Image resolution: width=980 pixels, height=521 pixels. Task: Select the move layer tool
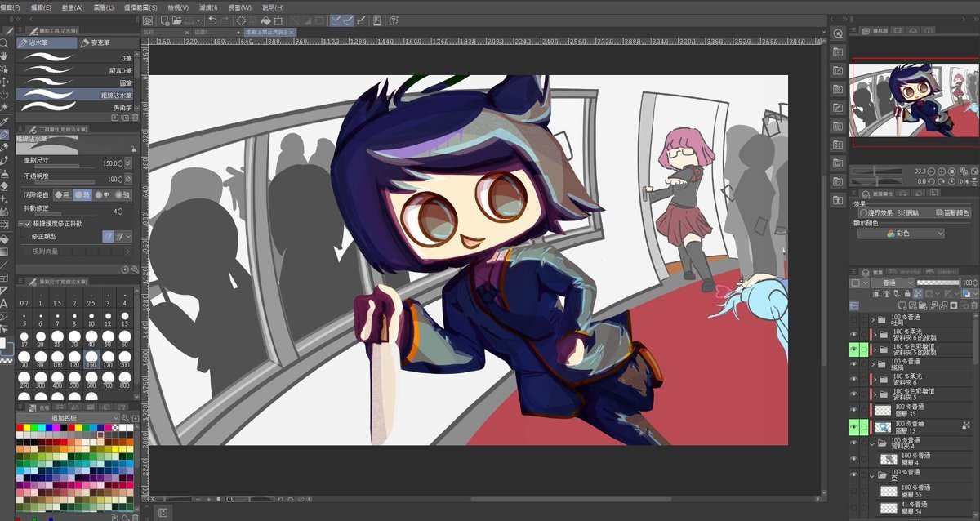coord(5,81)
